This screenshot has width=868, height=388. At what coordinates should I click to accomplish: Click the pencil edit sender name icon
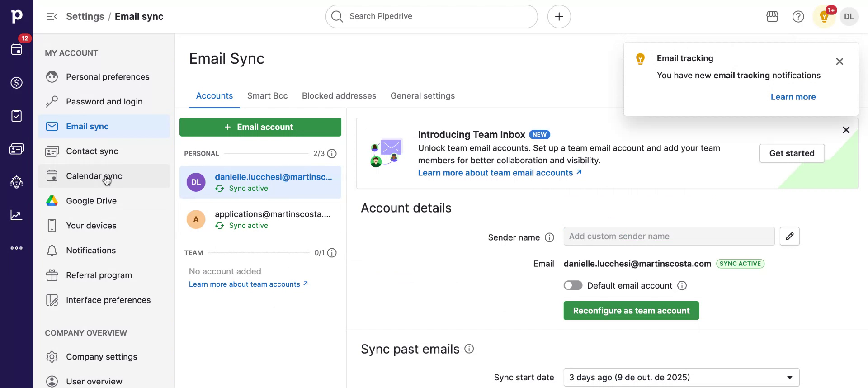pyautogui.click(x=789, y=237)
